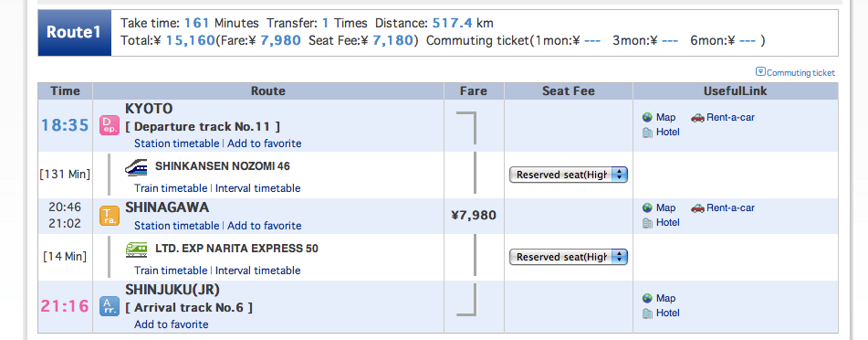
Task: Click the Commuting ticket expand icon
Action: coord(760,72)
